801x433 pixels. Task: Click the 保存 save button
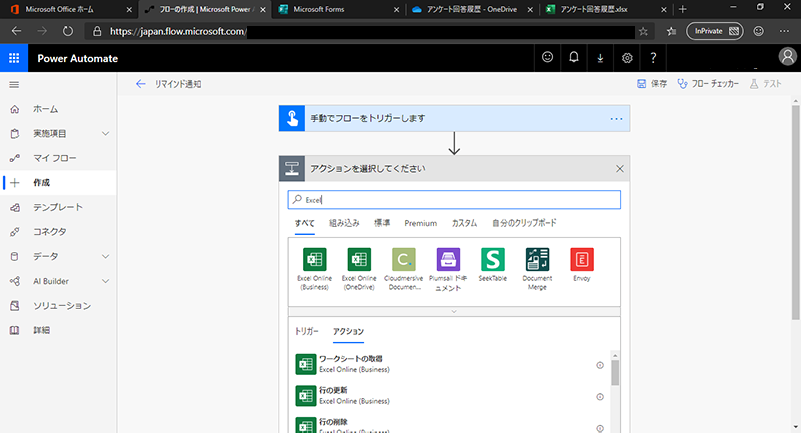(652, 84)
